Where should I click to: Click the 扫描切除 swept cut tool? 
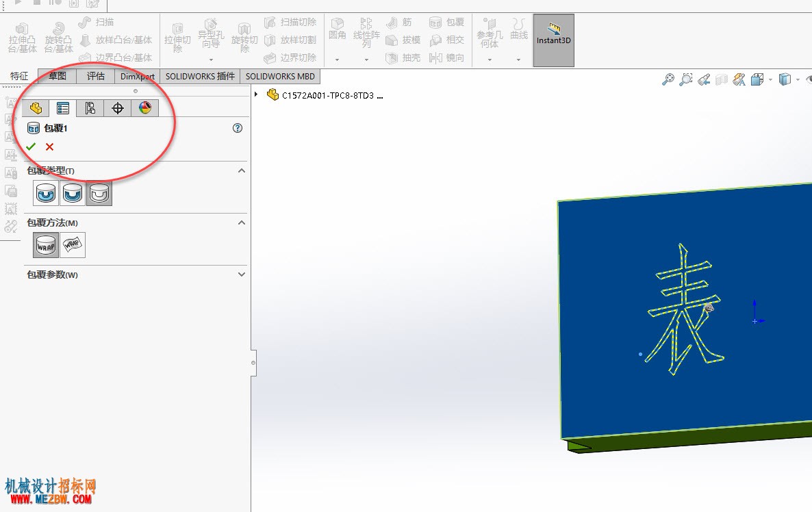290,23
